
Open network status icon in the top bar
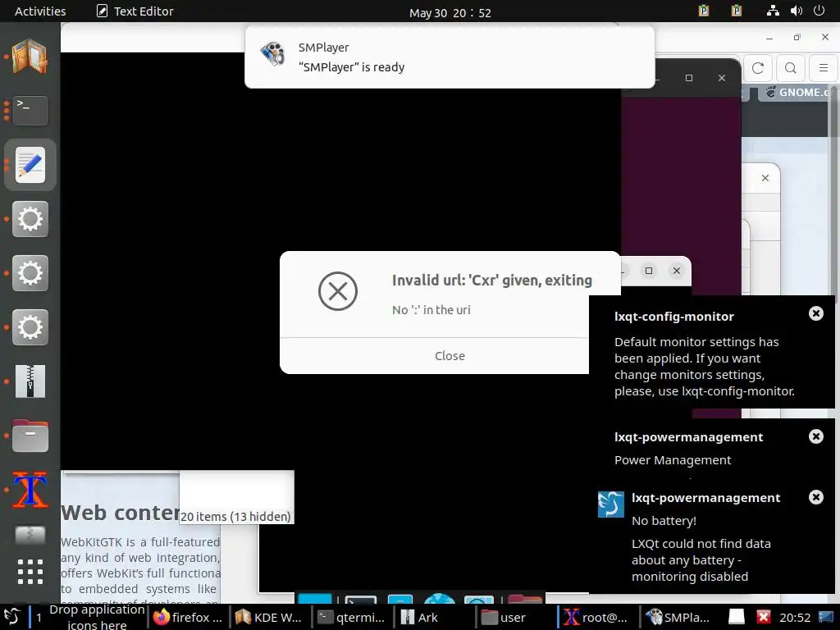click(773, 11)
